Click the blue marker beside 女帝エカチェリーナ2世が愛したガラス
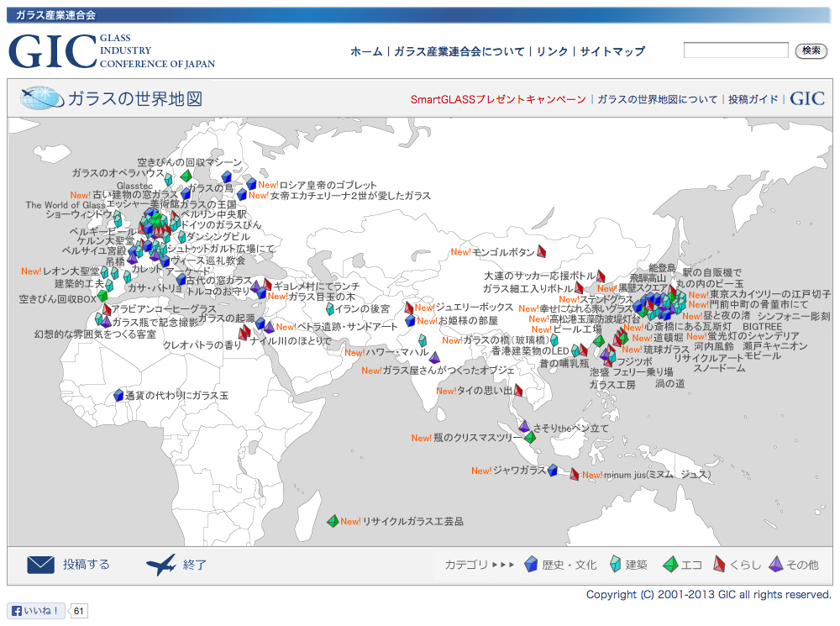 tap(242, 195)
